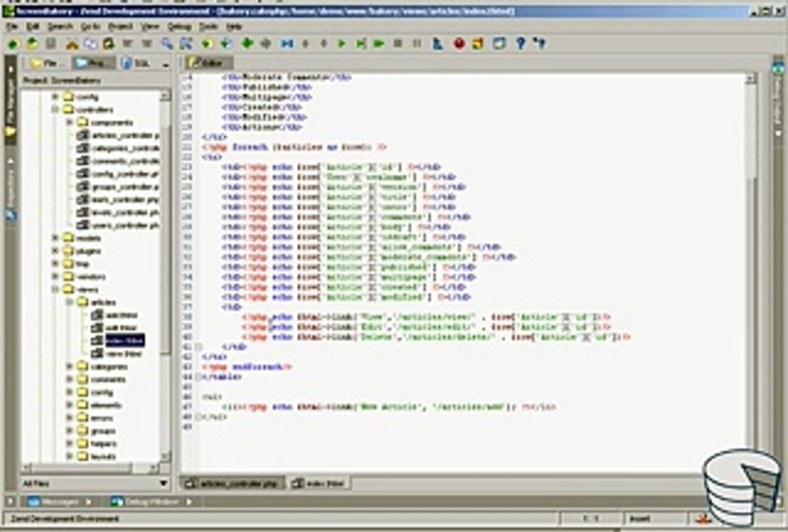Open the Go to menu
The image size is (788, 532).
91,27
